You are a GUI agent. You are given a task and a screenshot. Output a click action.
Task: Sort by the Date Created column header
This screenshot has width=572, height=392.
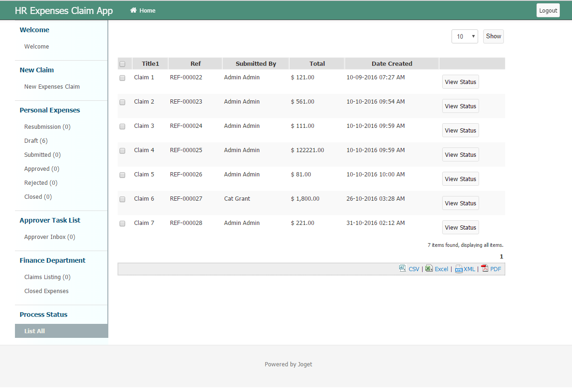click(x=392, y=63)
